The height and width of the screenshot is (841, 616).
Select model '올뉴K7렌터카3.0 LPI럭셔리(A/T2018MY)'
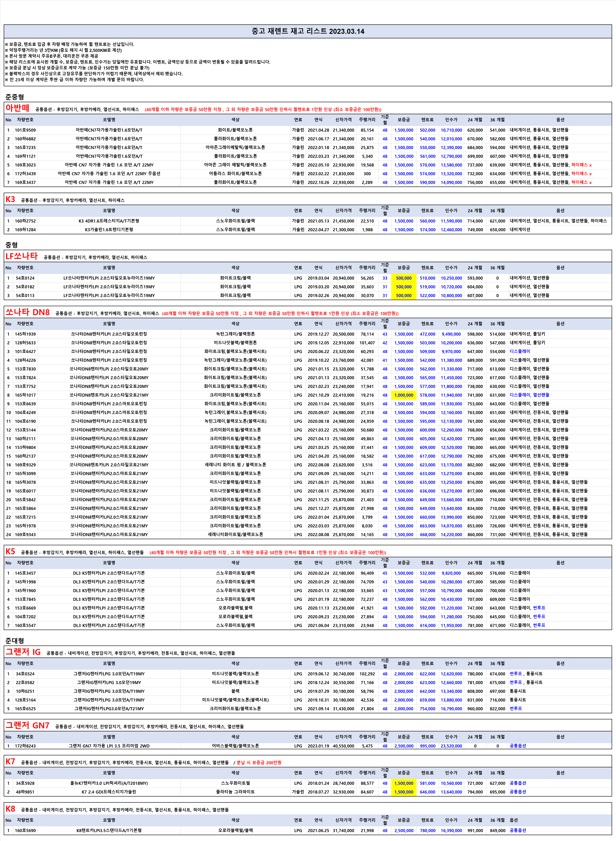109,783
